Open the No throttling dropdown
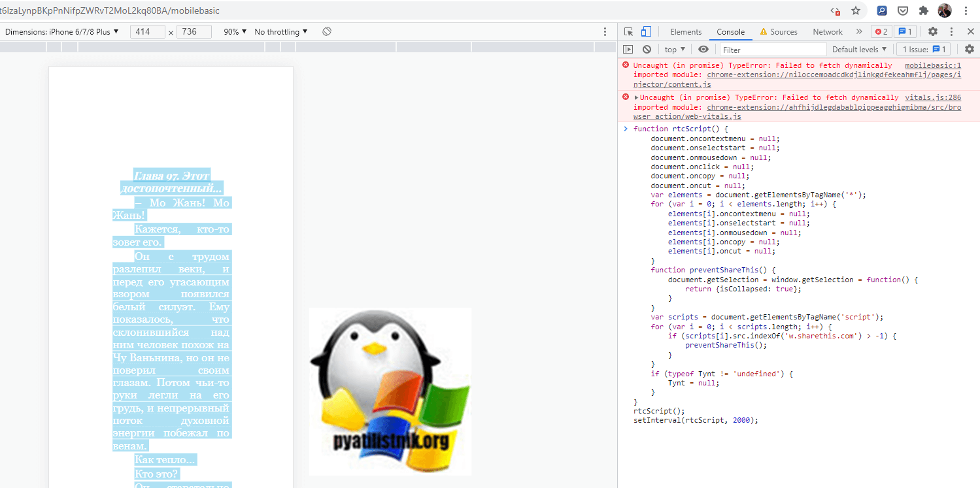The width and height of the screenshot is (980, 488). (x=281, y=31)
